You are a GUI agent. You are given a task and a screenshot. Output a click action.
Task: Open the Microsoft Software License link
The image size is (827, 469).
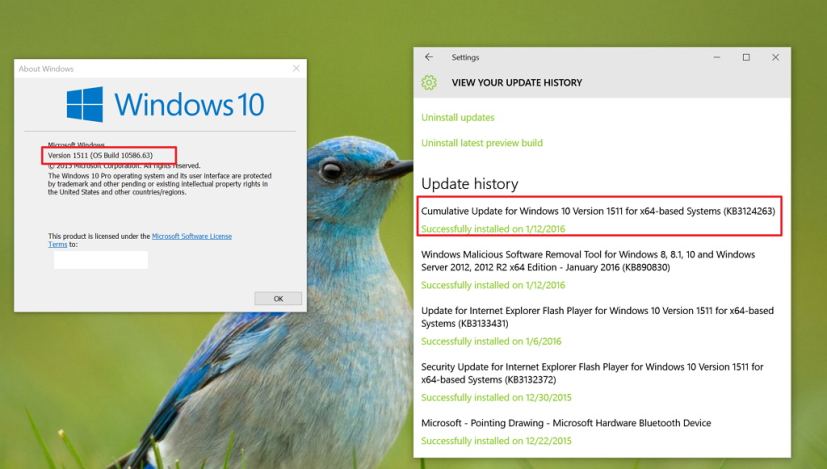point(192,236)
